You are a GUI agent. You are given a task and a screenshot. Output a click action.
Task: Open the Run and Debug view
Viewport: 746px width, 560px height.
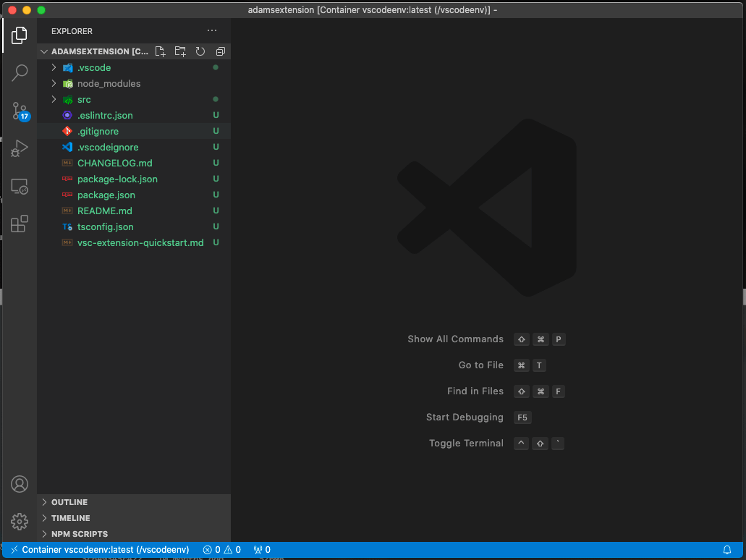click(19, 148)
